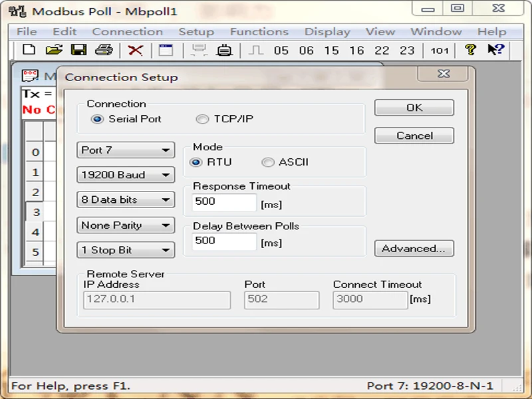The image size is (532, 399).
Task: Open the Window menu
Action: tap(436, 31)
